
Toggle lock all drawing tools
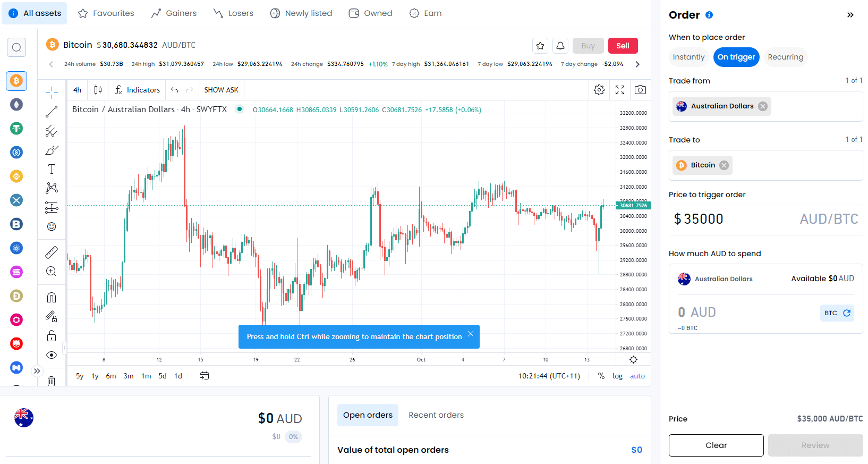point(52,336)
